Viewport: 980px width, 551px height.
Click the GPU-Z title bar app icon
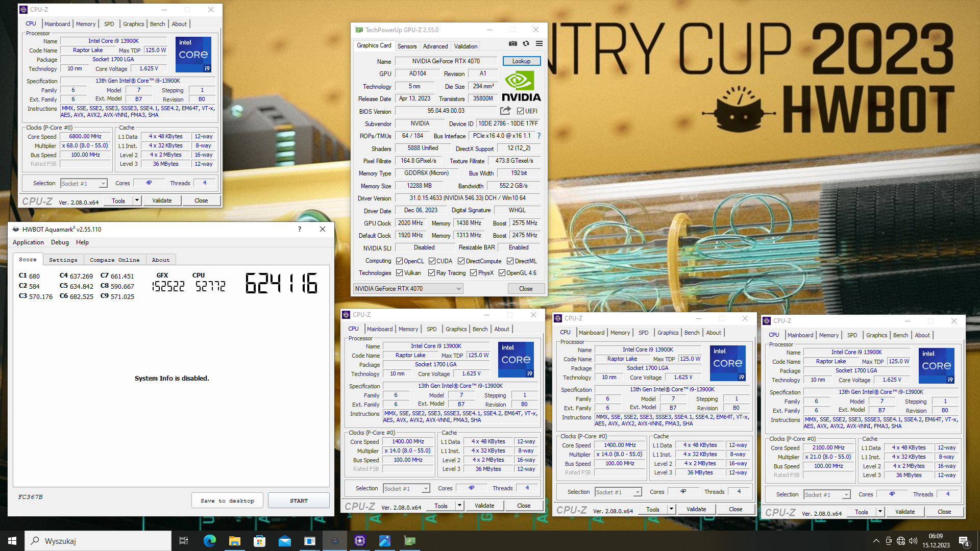pyautogui.click(x=359, y=30)
